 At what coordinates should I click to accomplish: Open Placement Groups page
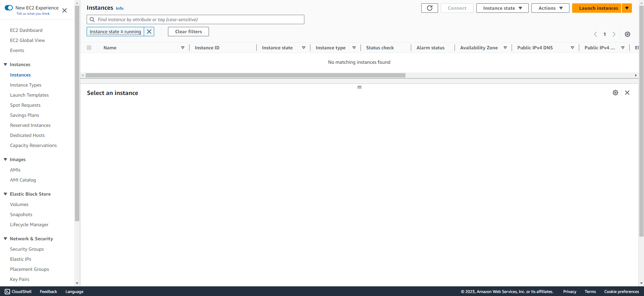[30, 269]
